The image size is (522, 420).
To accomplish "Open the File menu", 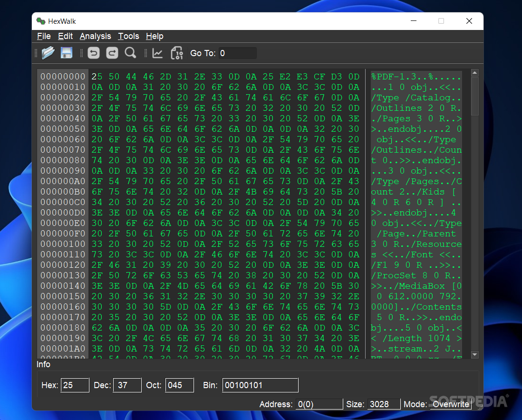I will point(44,36).
